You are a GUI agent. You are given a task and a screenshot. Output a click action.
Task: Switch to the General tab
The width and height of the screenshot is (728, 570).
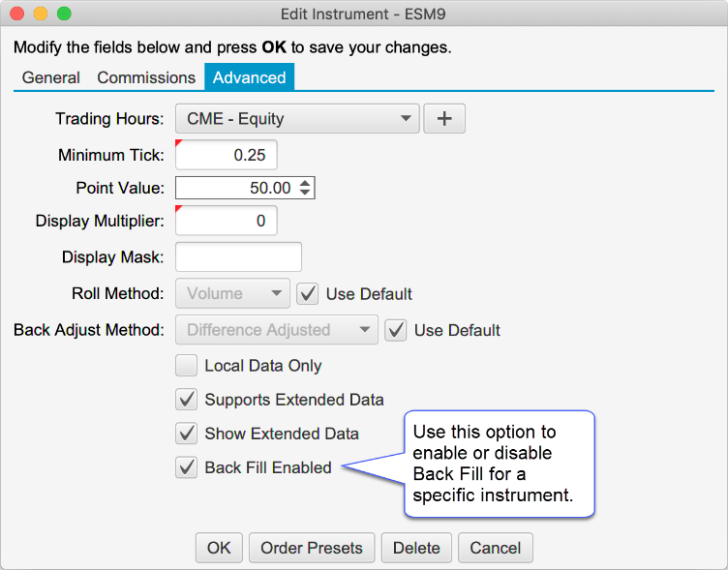pos(50,77)
